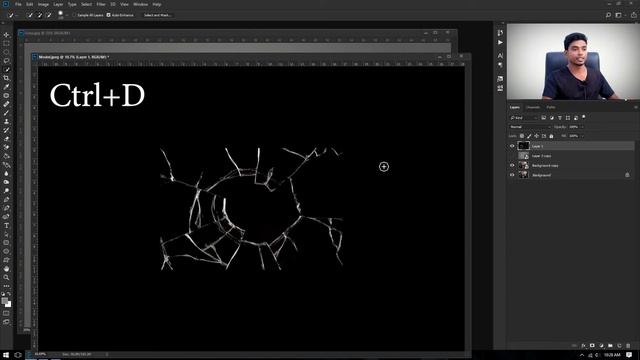Expand the status bar info arrow
The height and width of the screenshot is (360, 640).
coord(107,354)
